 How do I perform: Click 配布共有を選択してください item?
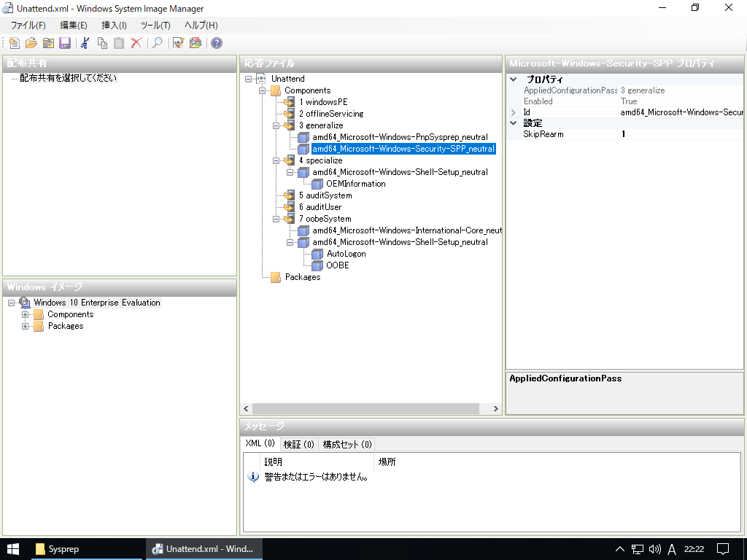click(x=68, y=78)
